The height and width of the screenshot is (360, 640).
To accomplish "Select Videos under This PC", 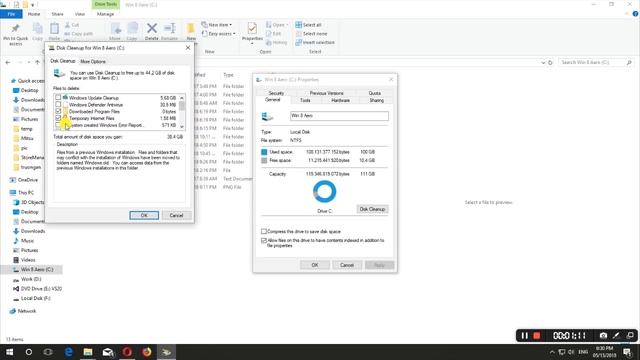I will point(28,260).
